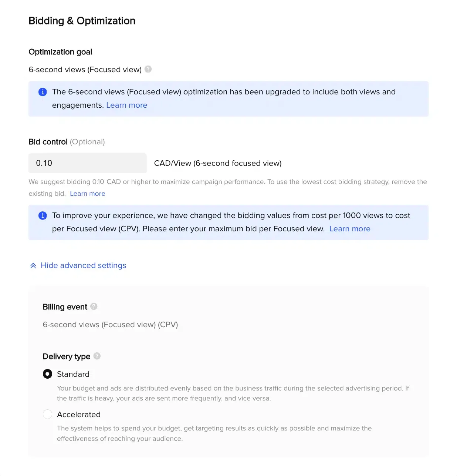Select the Accelerated delivery type option
Viewport: 457px width, 476px height.
click(x=47, y=414)
